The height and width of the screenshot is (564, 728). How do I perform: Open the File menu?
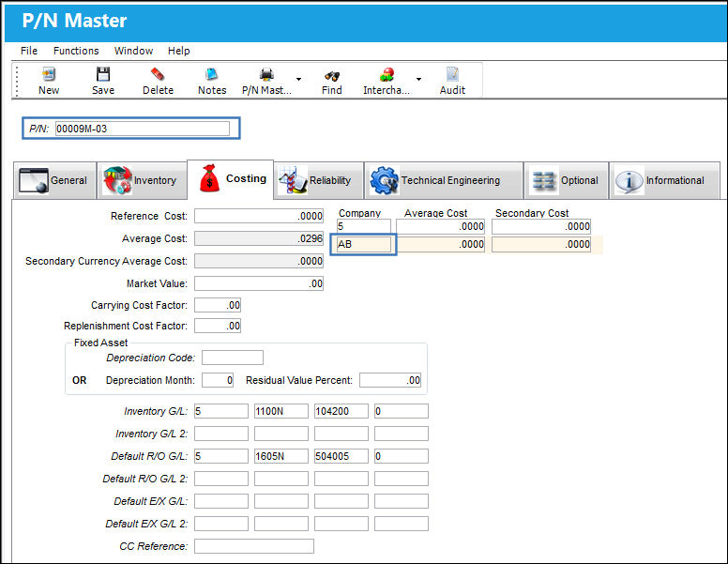point(29,51)
